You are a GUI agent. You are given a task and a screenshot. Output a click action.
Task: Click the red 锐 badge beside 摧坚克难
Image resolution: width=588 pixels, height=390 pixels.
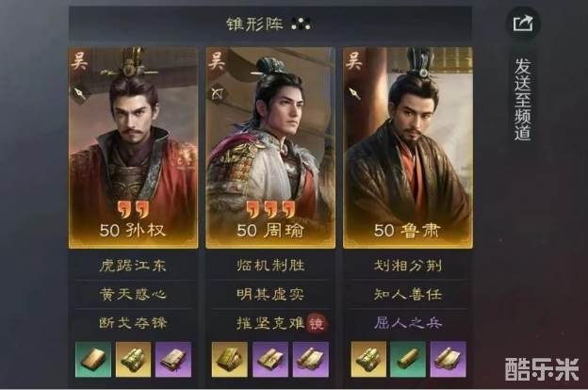(x=316, y=323)
